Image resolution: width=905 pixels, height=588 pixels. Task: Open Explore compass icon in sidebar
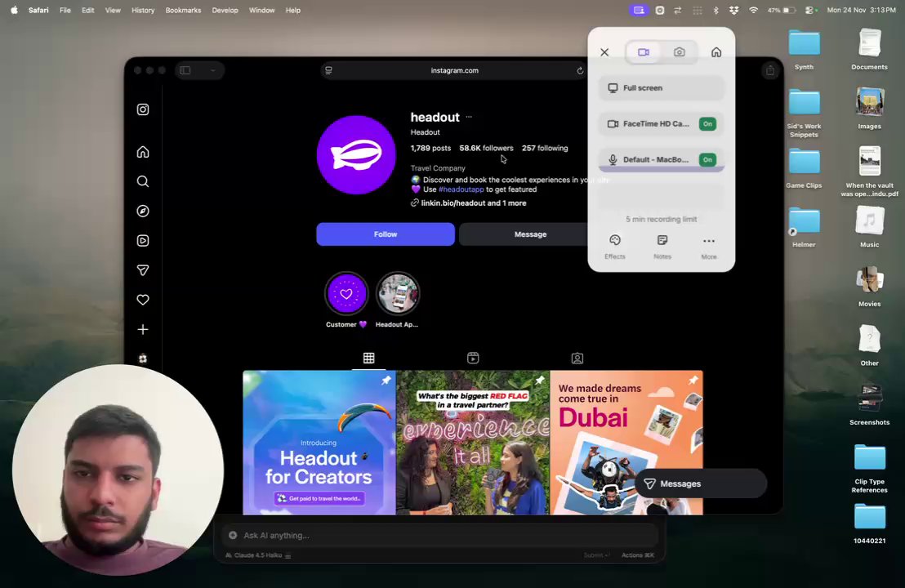coord(143,212)
